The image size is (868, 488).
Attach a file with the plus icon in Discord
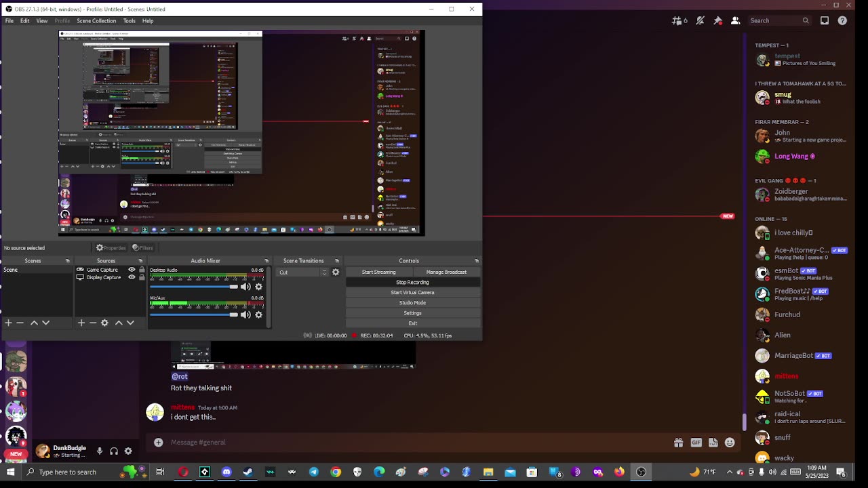click(x=158, y=443)
